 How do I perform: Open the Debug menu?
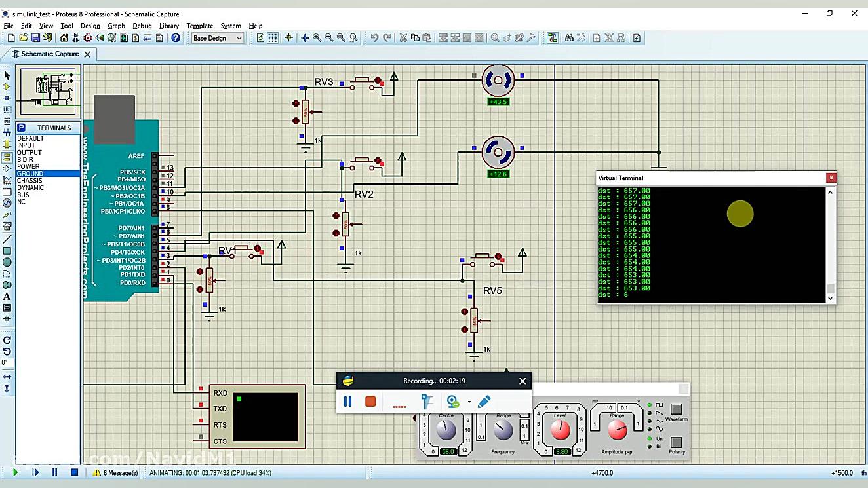coord(142,26)
